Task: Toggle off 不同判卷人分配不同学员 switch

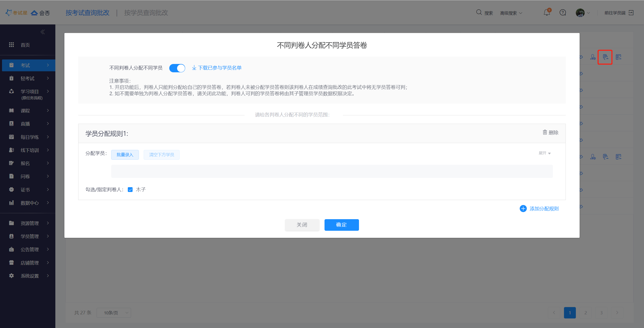Action: tap(177, 68)
